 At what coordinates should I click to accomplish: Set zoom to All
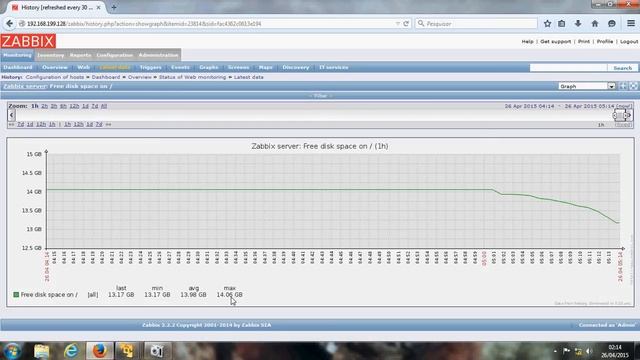pyautogui.click(x=104, y=106)
